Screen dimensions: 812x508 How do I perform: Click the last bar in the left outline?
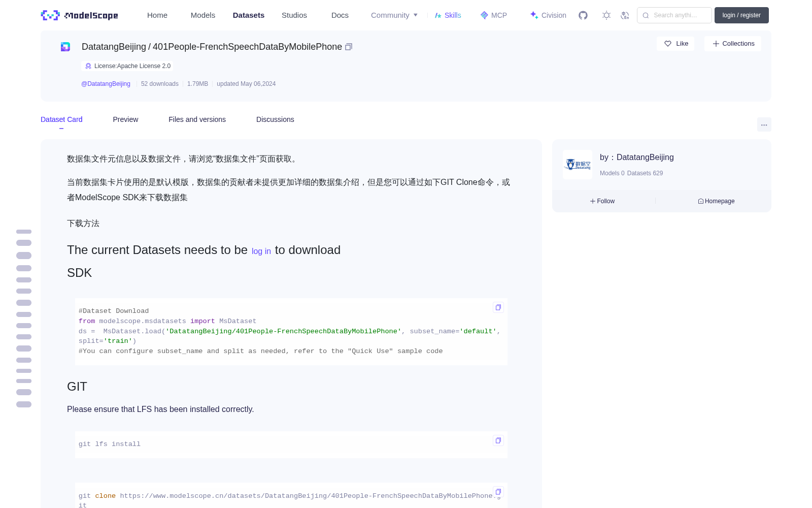coord(24,404)
